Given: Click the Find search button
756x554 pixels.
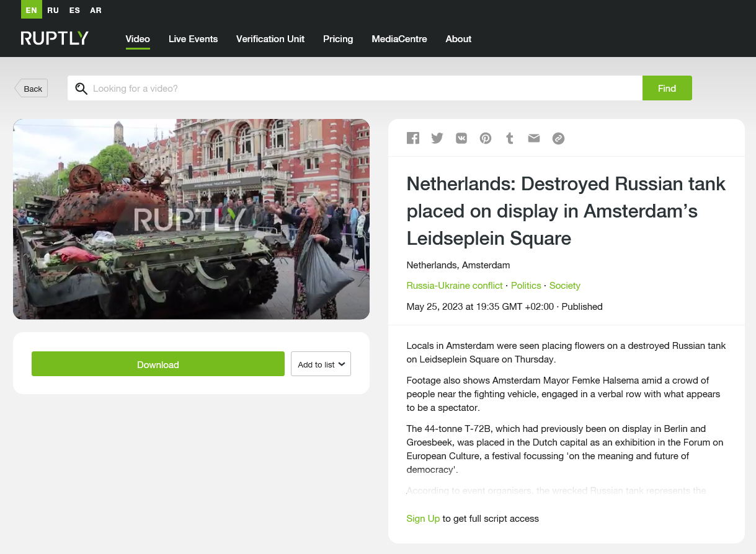Looking at the screenshot, I should (x=667, y=88).
